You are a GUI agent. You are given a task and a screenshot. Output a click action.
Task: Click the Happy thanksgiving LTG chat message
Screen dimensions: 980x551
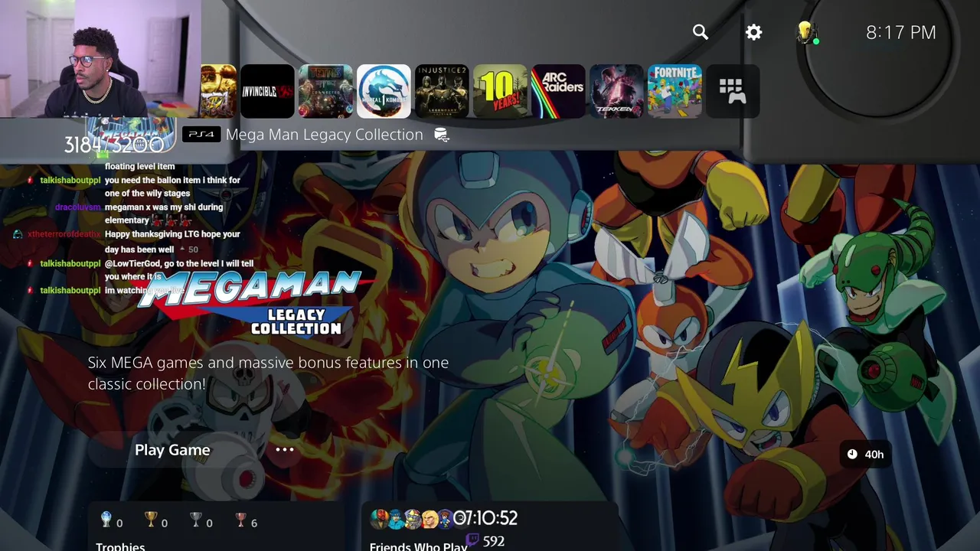coord(172,241)
